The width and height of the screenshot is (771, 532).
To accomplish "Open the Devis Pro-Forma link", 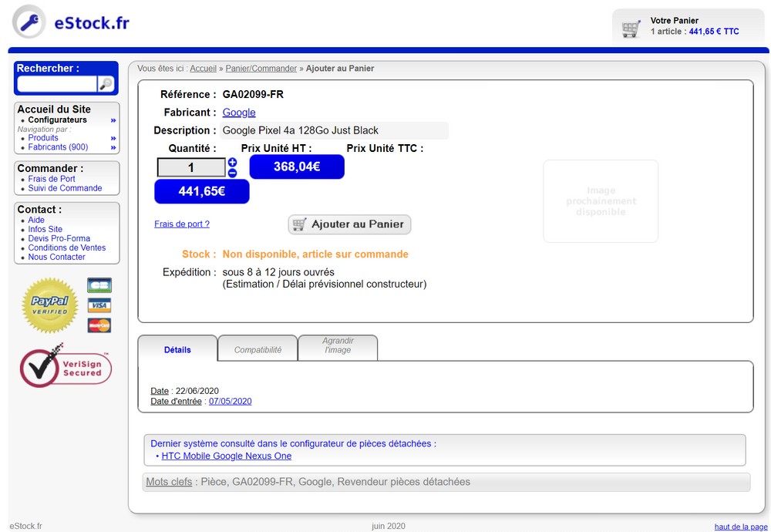I will click(x=59, y=238).
